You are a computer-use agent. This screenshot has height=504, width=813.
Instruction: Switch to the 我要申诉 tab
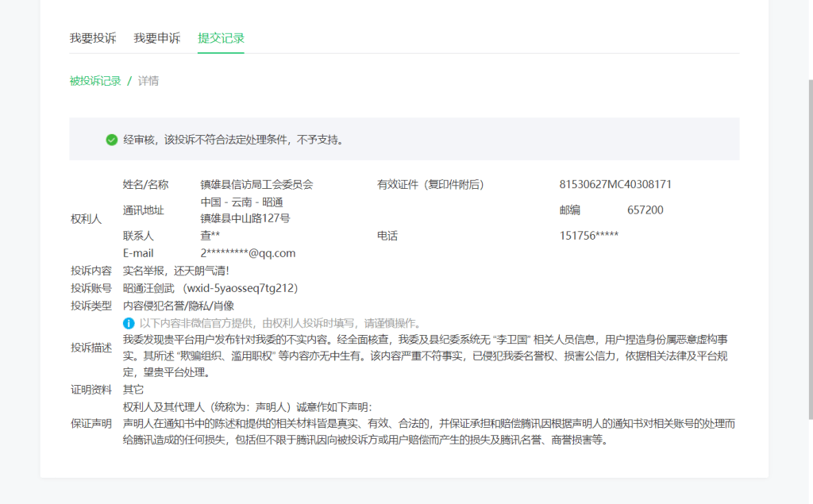click(x=157, y=37)
